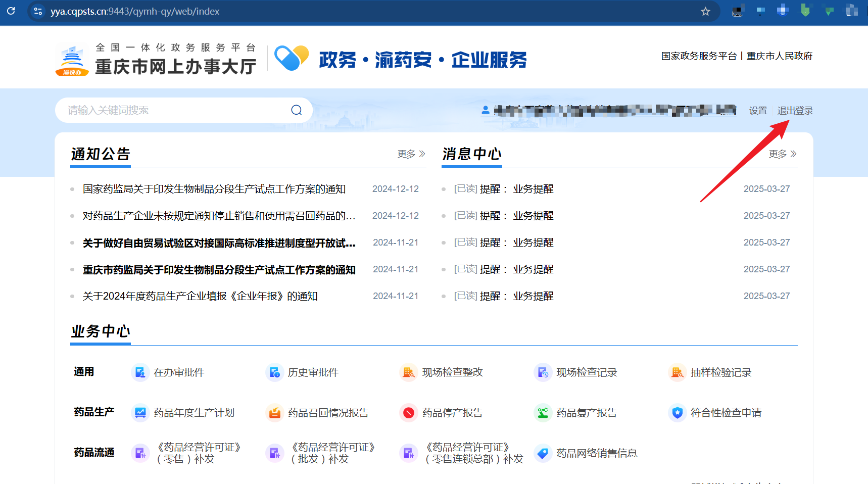This screenshot has width=868, height=484.
Task: Open the 设置 link
Action: (x=758, y=110)
